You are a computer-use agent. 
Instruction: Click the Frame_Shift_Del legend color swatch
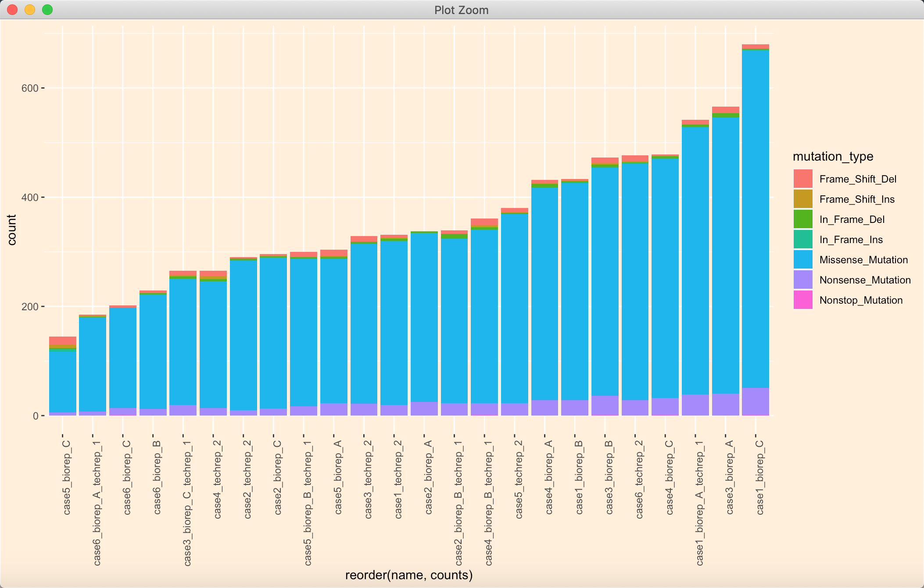[x=803, y=179]
